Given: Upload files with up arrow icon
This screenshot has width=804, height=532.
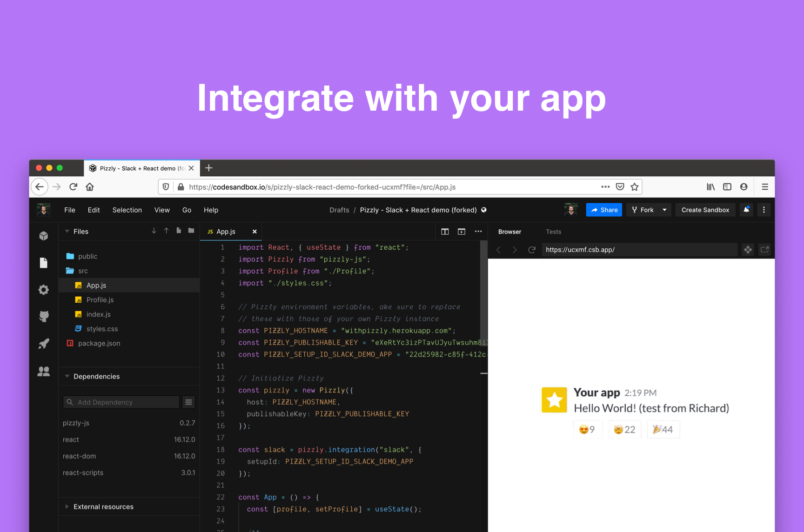Looking at the screenshot, I should tap(166, 231).
